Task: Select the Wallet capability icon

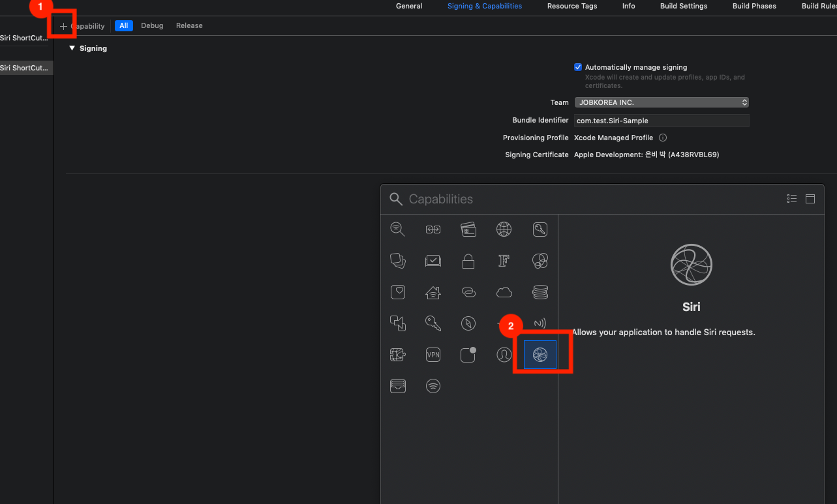Action: tap(398, 386)
